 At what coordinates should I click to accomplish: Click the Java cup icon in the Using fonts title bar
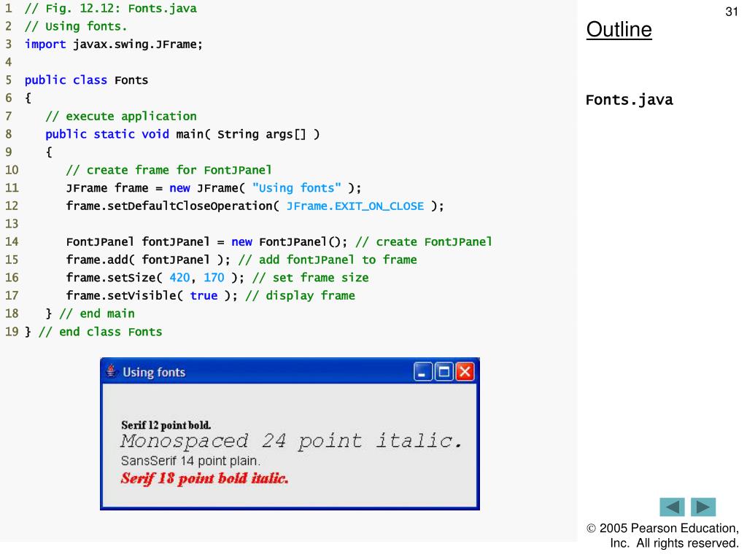[x=112, y=371]
